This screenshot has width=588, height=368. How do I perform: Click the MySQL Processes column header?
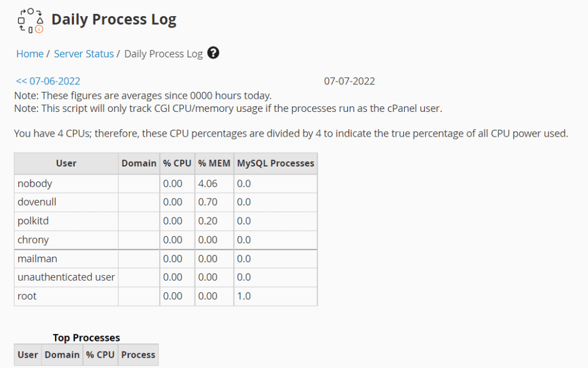click(275, 163)
